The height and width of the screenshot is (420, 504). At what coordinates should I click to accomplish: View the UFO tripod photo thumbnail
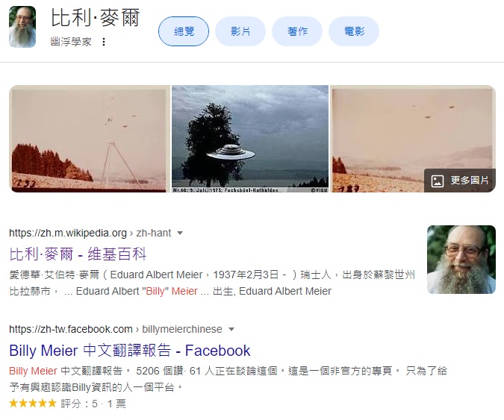click(x=90, y=139)
